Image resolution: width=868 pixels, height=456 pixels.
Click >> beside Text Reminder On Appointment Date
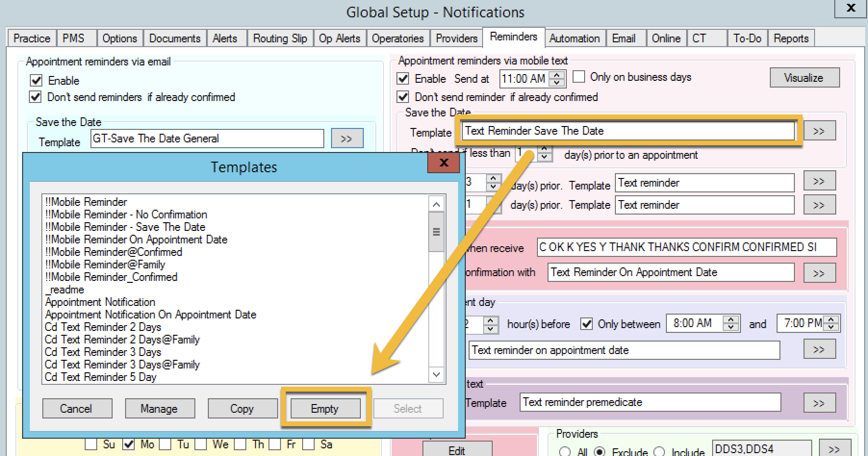tap(819, 273)
